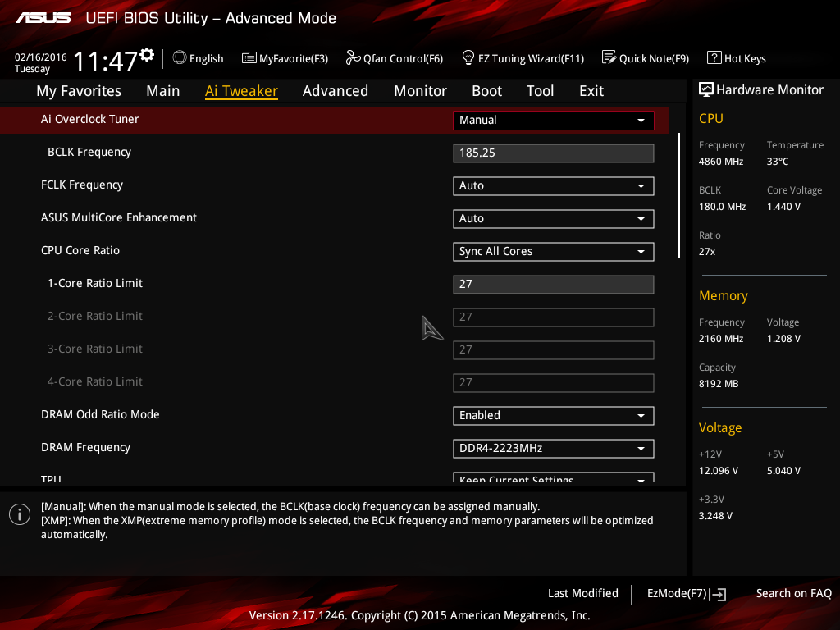
Task: Click the settings gear icon beside the clock
Action: (x=147, y=54)
